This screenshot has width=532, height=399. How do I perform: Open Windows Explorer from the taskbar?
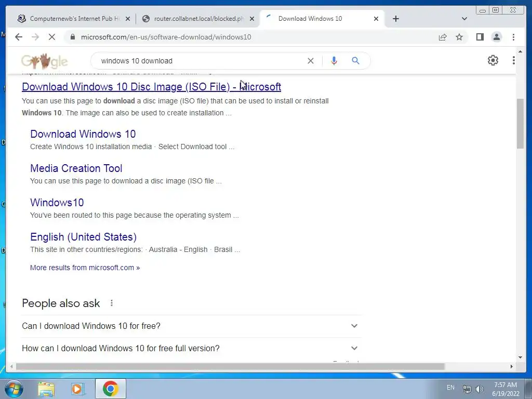click(x=46, y=389)
